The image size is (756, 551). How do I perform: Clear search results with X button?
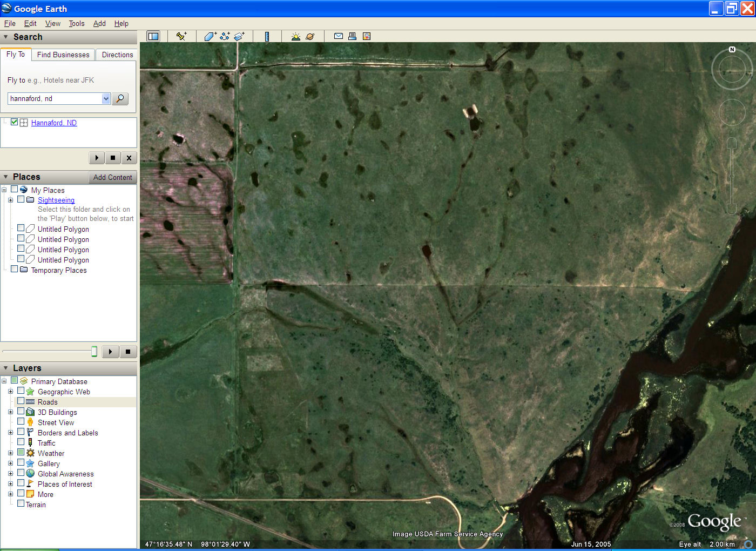click(129, 158)
